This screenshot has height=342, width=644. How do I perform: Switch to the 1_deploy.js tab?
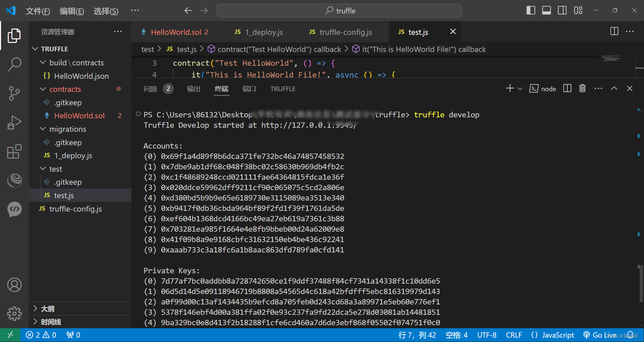[x=263, y=32]
